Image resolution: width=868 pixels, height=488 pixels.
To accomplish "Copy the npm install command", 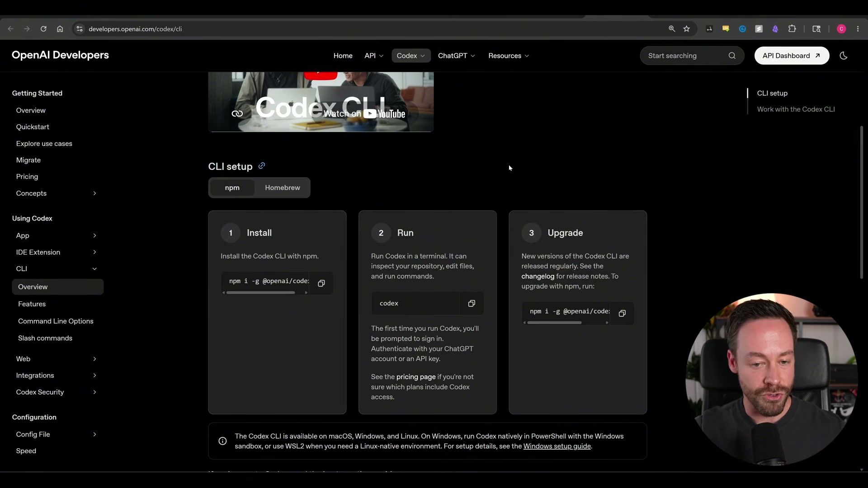I will pos(321,283).
